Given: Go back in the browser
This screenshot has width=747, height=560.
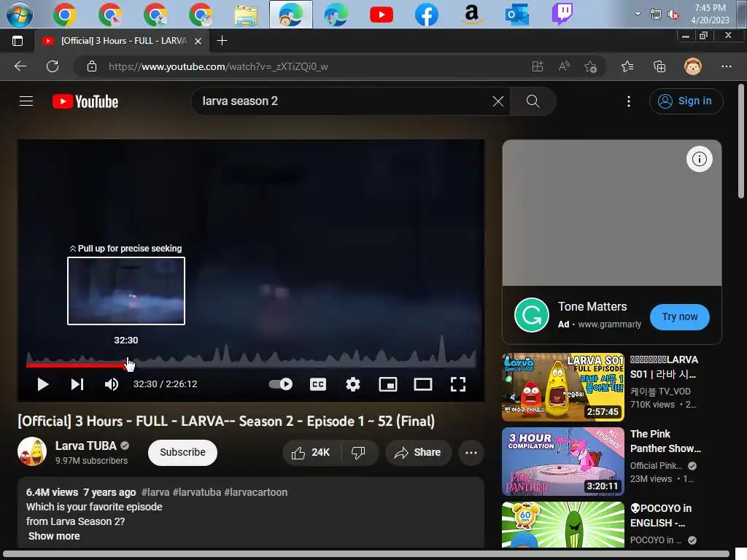Looking at the screenshot, I should coord(20,66).
